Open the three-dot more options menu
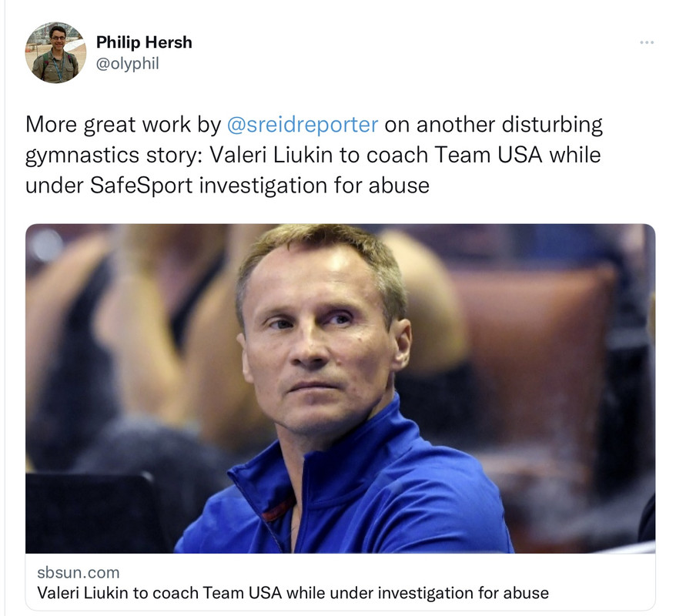Image resolution: width=676 pixels, height=616 pixels. pyautogui.click(x=647, y=42)
